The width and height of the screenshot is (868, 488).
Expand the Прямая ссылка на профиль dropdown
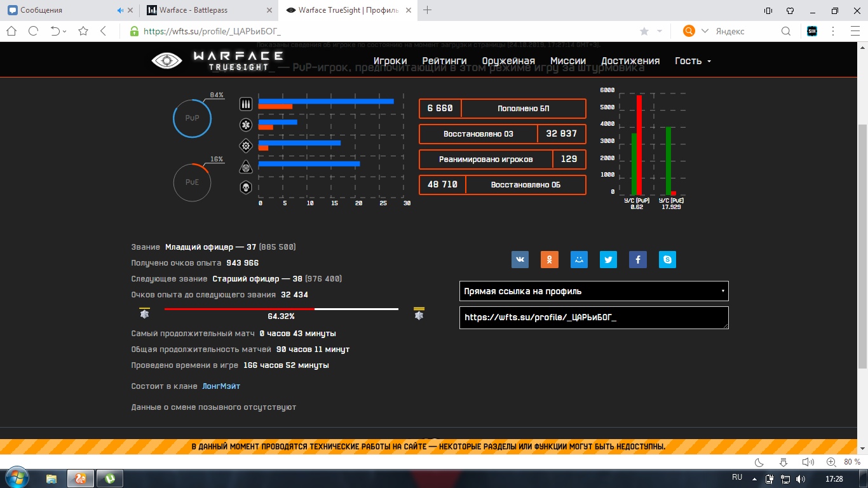(x=593, y=291)
